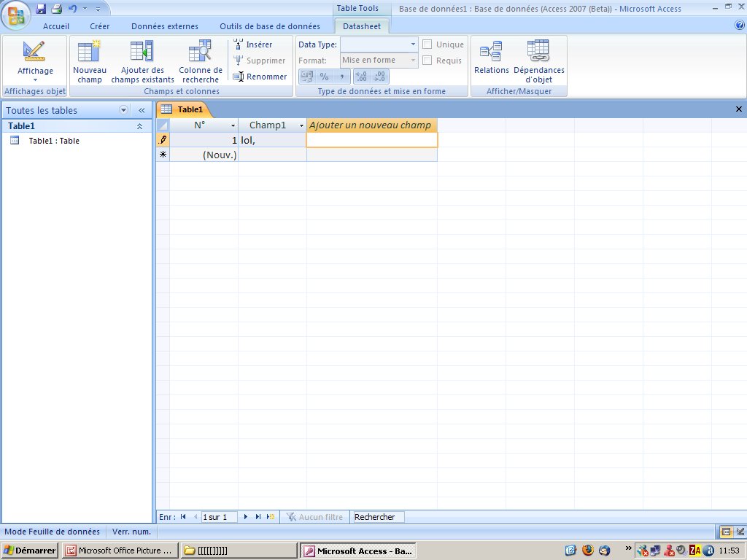747x560 pixels.
Task: Add a Nouveau champ to the table
Action: point(90,62)
